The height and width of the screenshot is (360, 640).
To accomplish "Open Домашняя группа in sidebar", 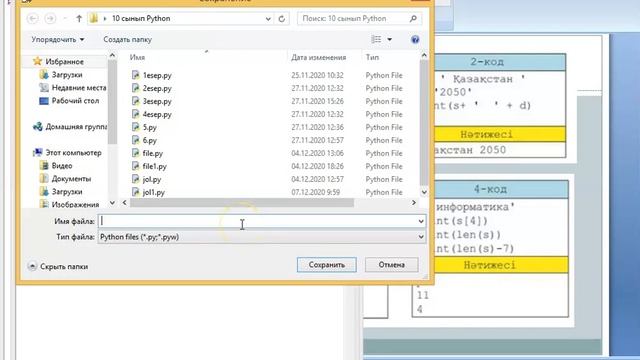I will pos(70,127).
